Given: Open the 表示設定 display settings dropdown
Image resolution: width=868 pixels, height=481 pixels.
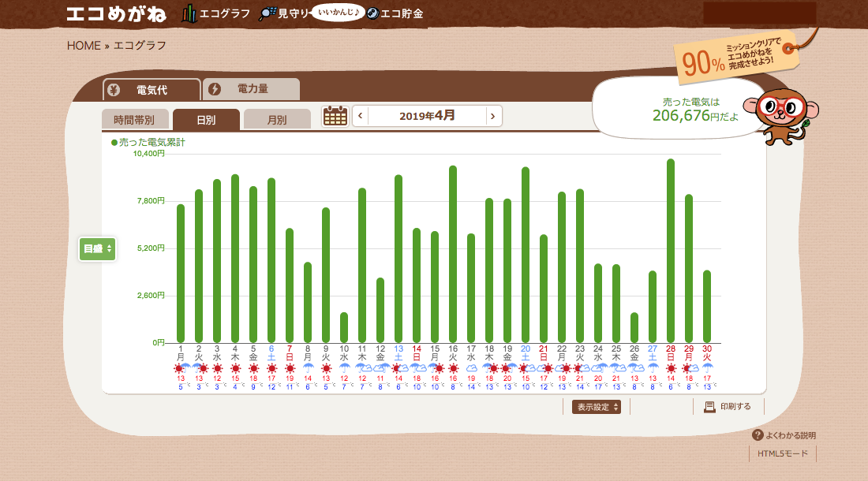Looking at the screenshot, I should (x=597, y=407).
